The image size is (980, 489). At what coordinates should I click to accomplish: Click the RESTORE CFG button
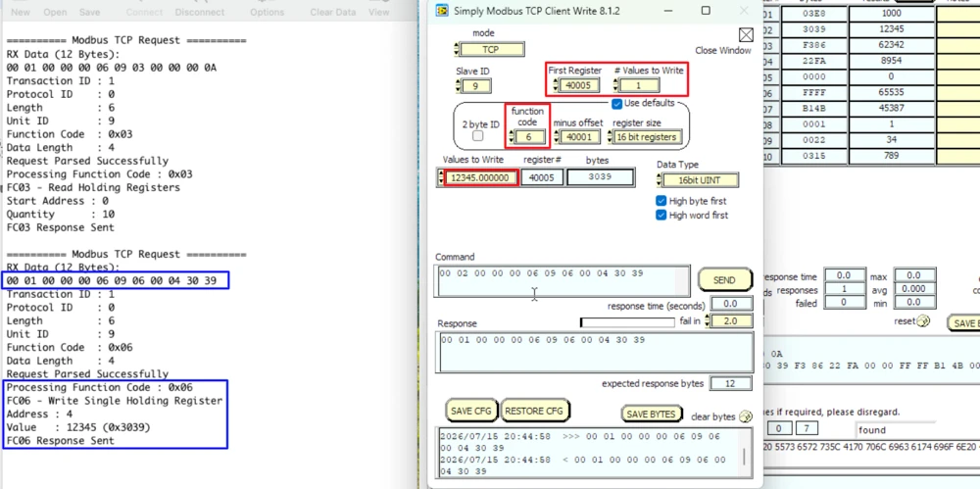point(534,411)
